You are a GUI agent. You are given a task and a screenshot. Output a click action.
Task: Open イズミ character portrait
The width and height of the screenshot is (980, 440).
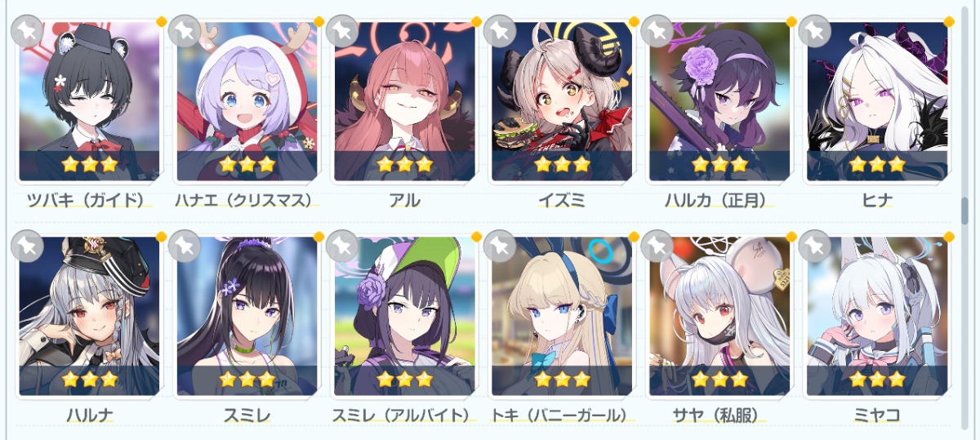click(562, 101)
